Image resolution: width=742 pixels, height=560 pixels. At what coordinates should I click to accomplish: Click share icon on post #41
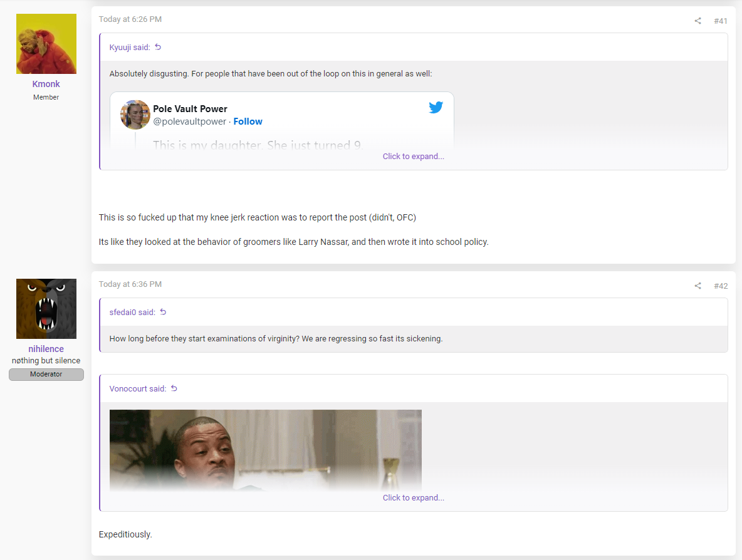698,21
